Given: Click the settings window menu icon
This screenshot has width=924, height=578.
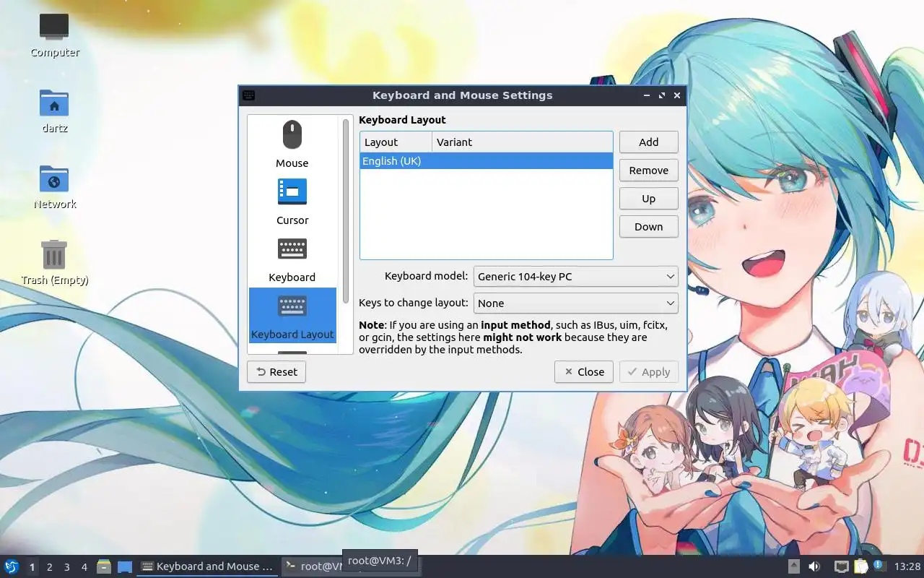Looking at the screenshot, I should [248, 95].
